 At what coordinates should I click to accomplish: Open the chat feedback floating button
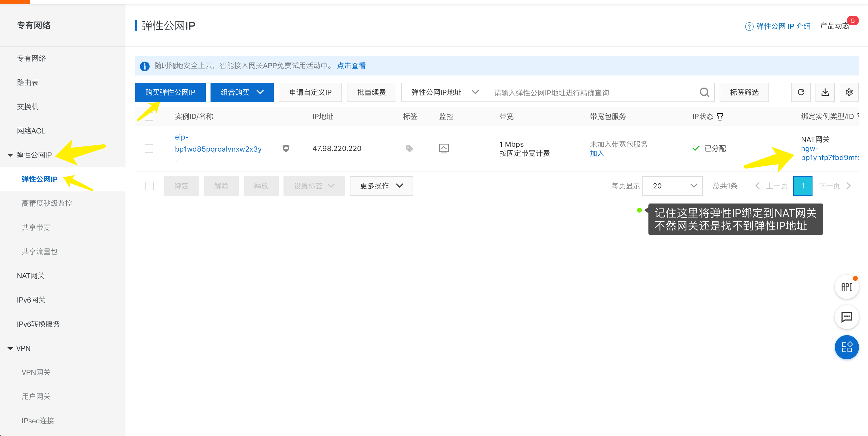coord(846,317)
